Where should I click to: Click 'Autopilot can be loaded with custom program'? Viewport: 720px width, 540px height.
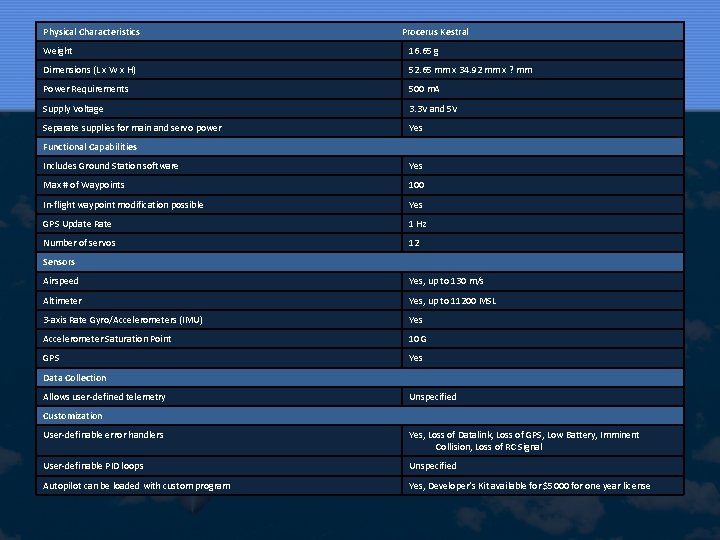click(x=137, y=486)
